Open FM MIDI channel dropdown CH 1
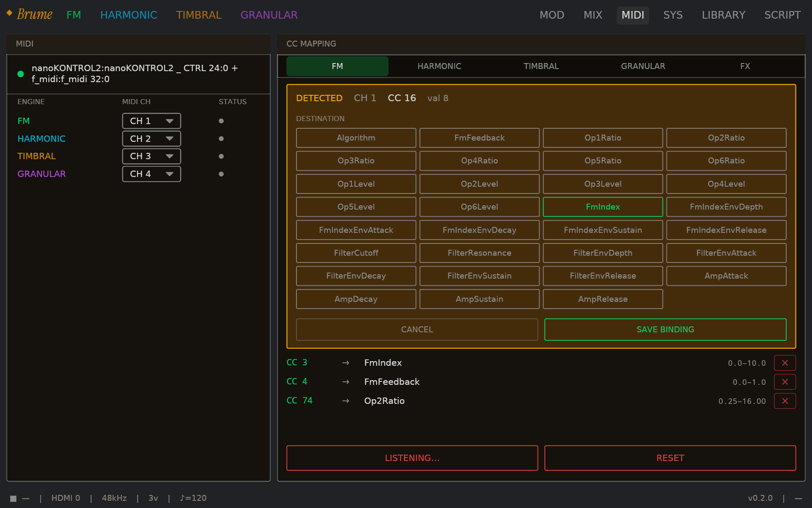The height and width of the screenshot is (508, 812). [x=151, y=121]
